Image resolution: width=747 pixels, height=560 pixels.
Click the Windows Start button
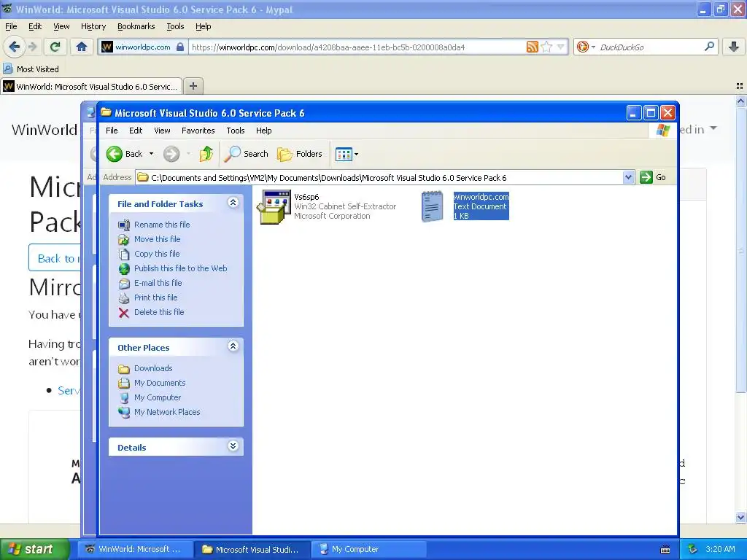coord(34,550)
